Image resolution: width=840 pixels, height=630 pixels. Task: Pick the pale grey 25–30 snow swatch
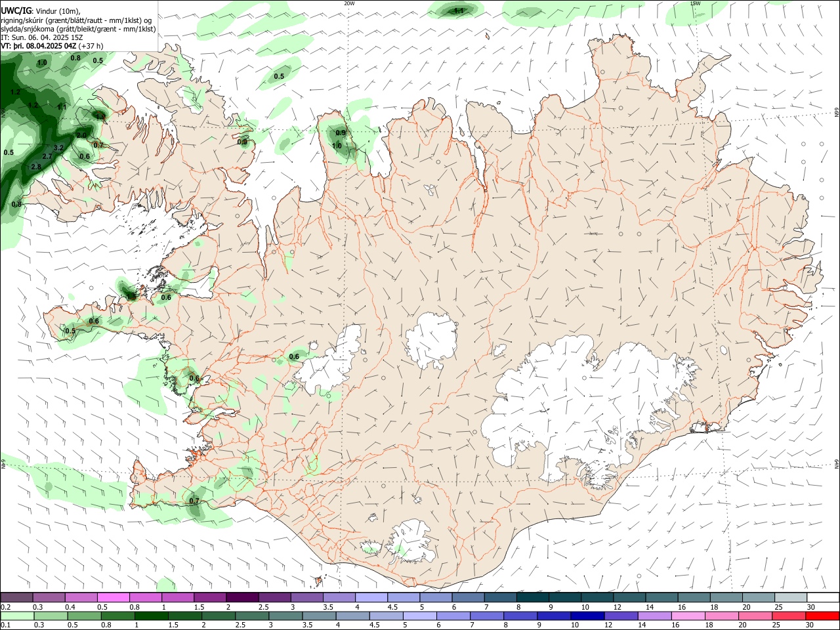click(x=790, y=598)
